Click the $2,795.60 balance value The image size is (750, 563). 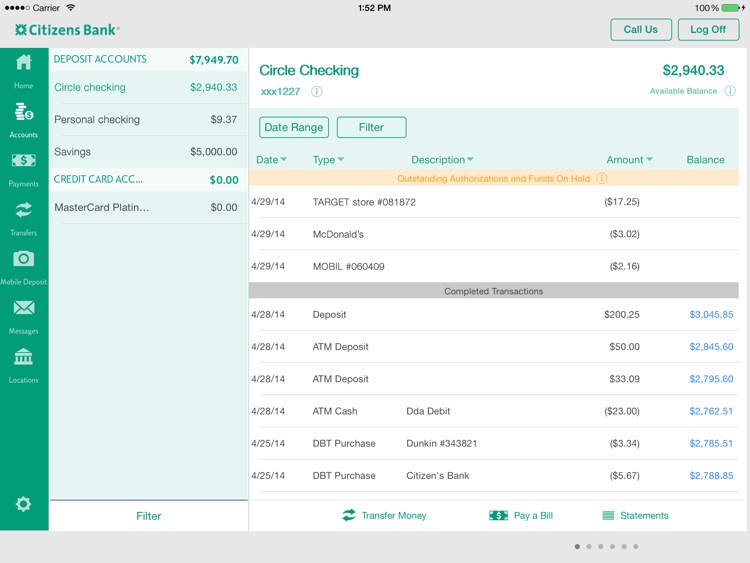click(x=711, y=379)
